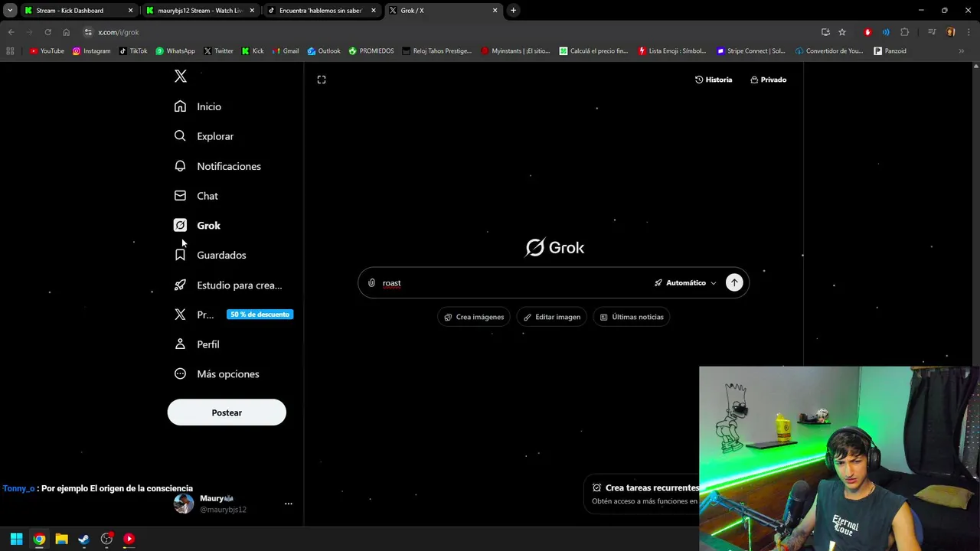Open the Gmail bookmark
The image size is (980, 551).
coord(285,51)
